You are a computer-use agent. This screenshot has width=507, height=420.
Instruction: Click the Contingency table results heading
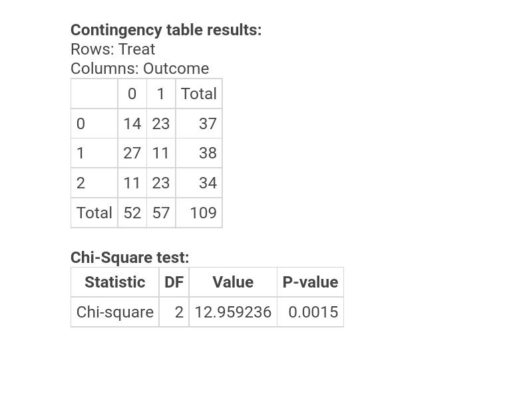coord(166,30)
